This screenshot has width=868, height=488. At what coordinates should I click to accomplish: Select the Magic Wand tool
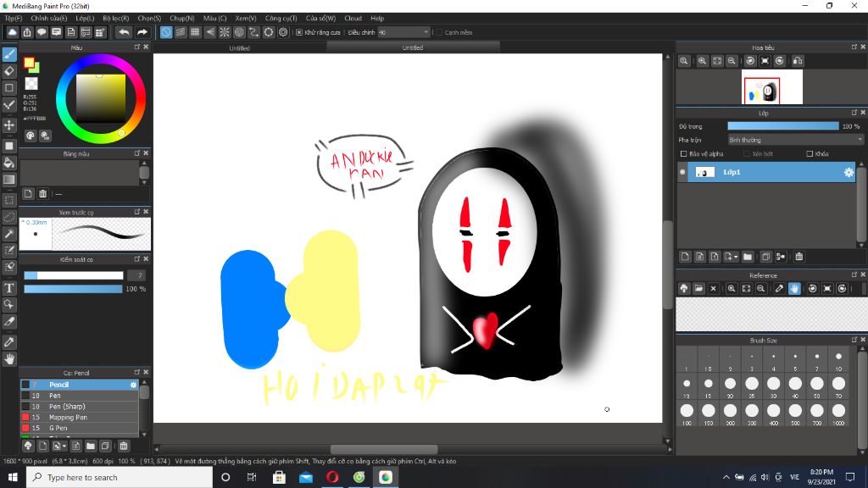pos(9,234)
